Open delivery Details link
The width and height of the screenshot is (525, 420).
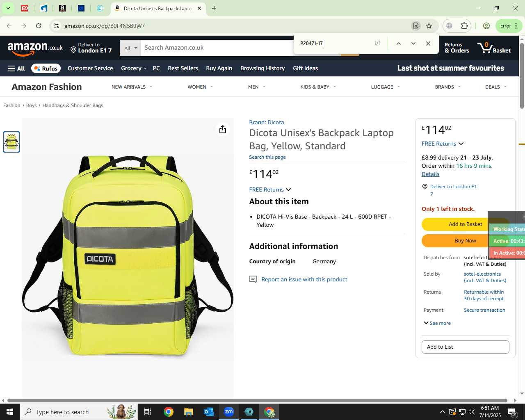(431, 174)
